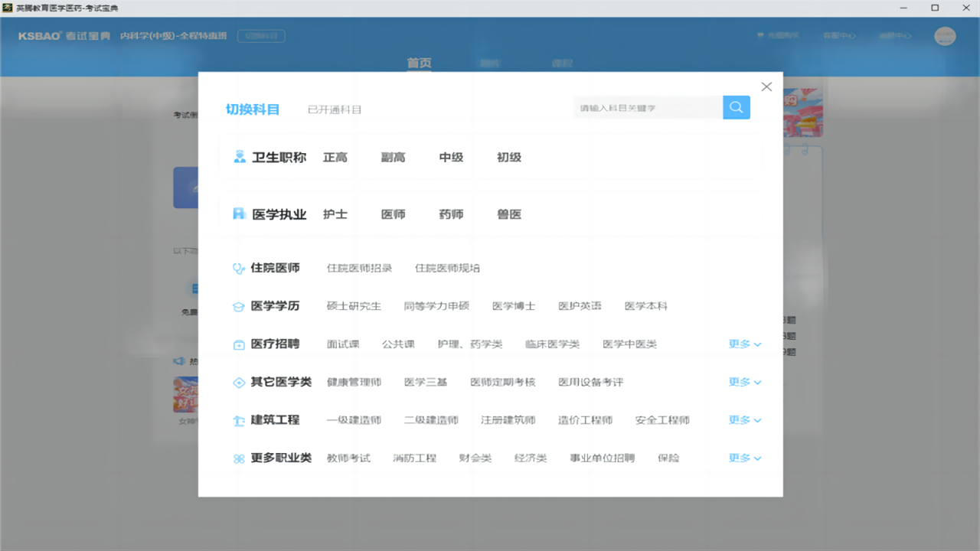The width and height of the screenshot is (980, 551).
Task: Open 面试课 category
Action: (343, 344)
